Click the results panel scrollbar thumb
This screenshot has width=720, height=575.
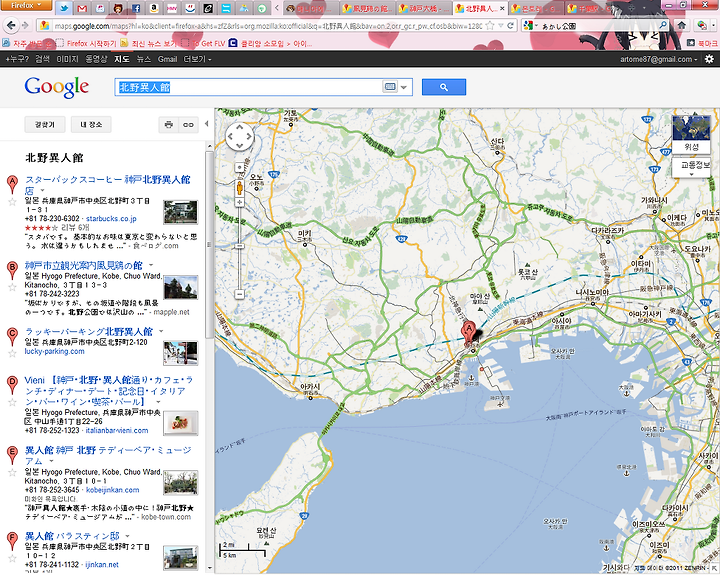coord(209,245)
